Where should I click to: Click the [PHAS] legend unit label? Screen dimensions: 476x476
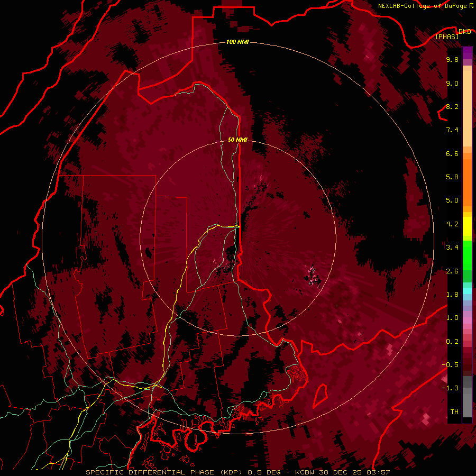447,36
